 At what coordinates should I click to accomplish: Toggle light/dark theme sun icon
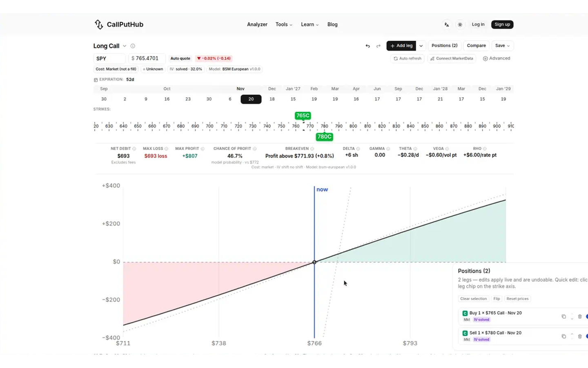460,25
